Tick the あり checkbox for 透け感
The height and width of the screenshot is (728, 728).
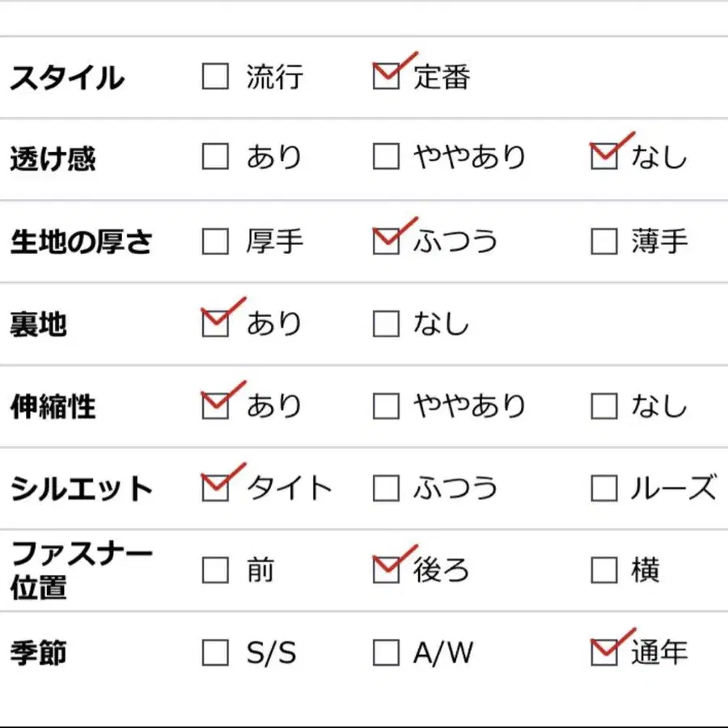click(215, 156)
